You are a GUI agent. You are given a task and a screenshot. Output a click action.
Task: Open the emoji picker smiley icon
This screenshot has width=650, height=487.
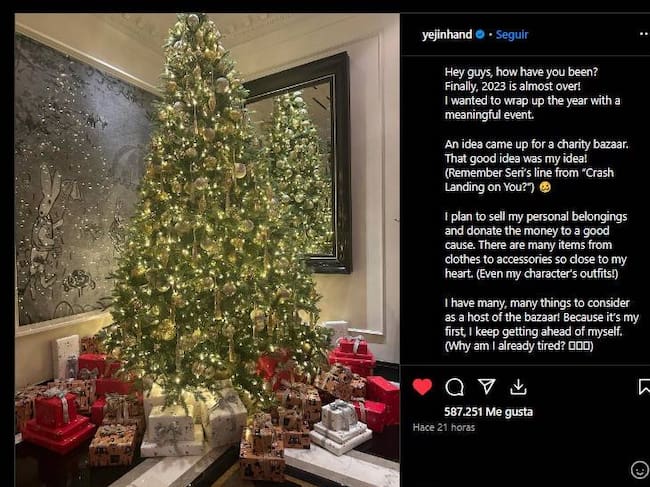pos(640,469)
